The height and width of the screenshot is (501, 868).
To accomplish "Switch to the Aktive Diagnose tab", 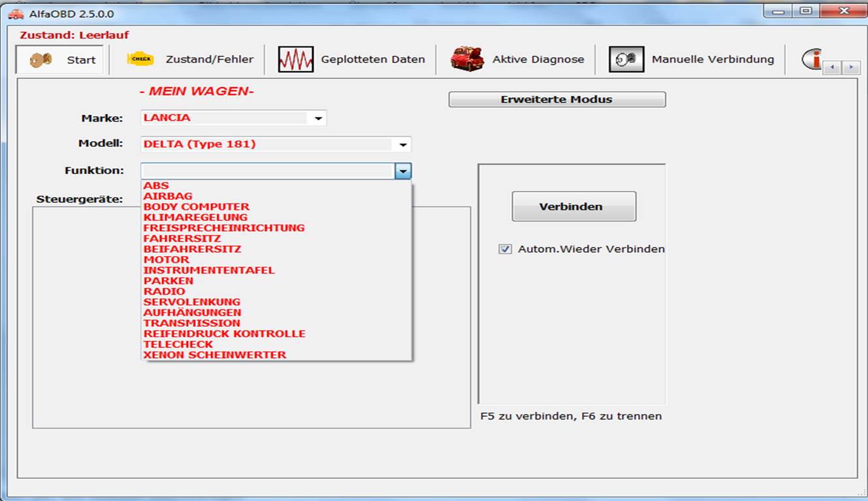I will pyautogui.click(x=538, y=59).
